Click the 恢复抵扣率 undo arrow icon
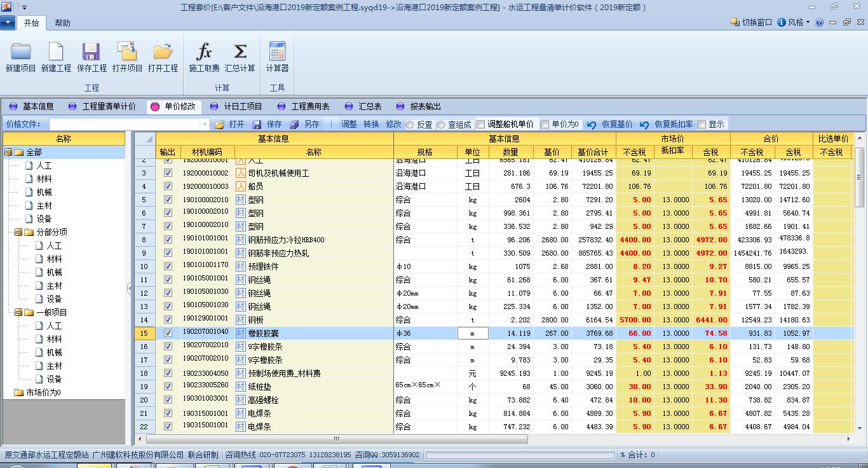The height and width of the screenshot is (468, 868). pos(644,125)
